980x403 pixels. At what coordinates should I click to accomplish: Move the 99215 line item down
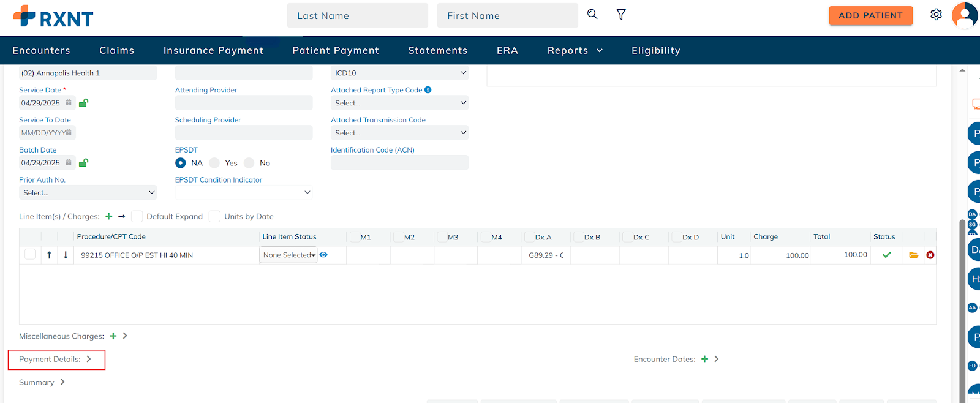click(x=66, y=255)
